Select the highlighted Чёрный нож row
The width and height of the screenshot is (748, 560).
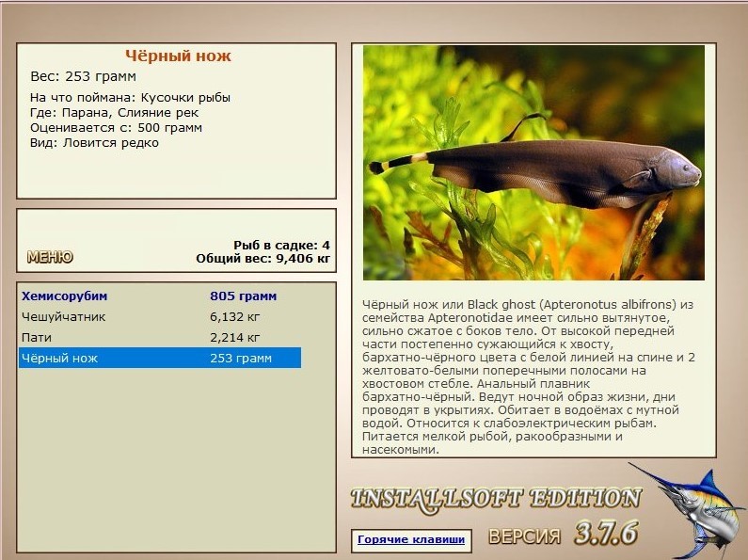(x=160, y=358)
